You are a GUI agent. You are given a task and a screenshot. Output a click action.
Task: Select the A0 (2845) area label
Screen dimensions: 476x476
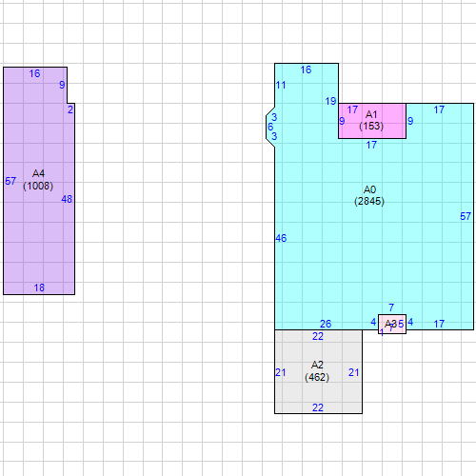pos(369,195)
